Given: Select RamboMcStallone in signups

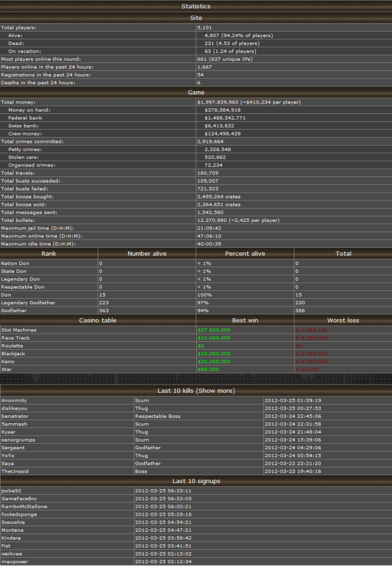Looking at the screenshot, I should pyautogui.click(x=24, y=507).
